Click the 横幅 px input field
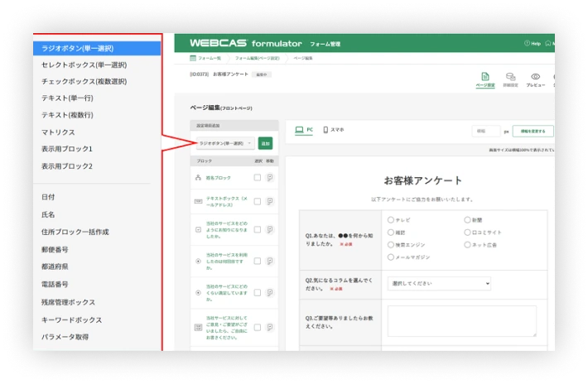The height and width of the screenshot is (384, 588). pos(486,131)
